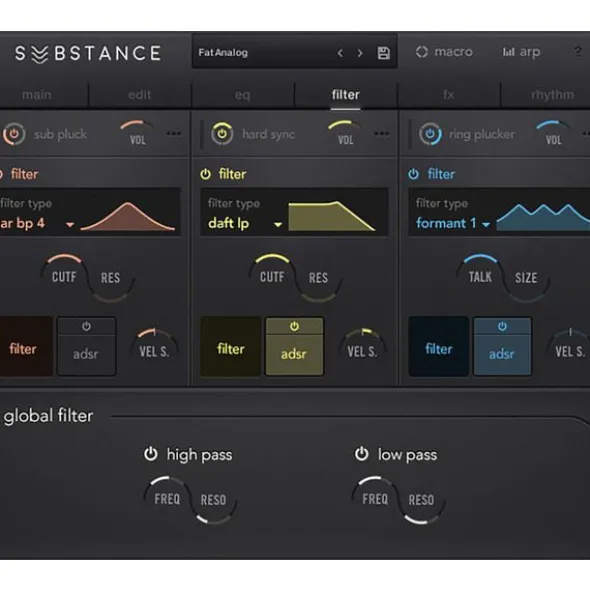The image size is (590, 591).
Task: Toggle the ring plucker layer power
Action: click(x=430, y=134)
